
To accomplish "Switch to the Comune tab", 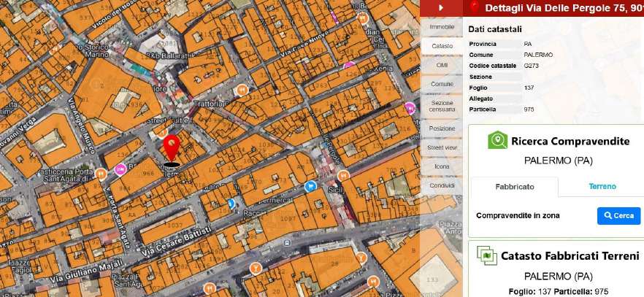I will pyautogui.click(x=442, y=85).
